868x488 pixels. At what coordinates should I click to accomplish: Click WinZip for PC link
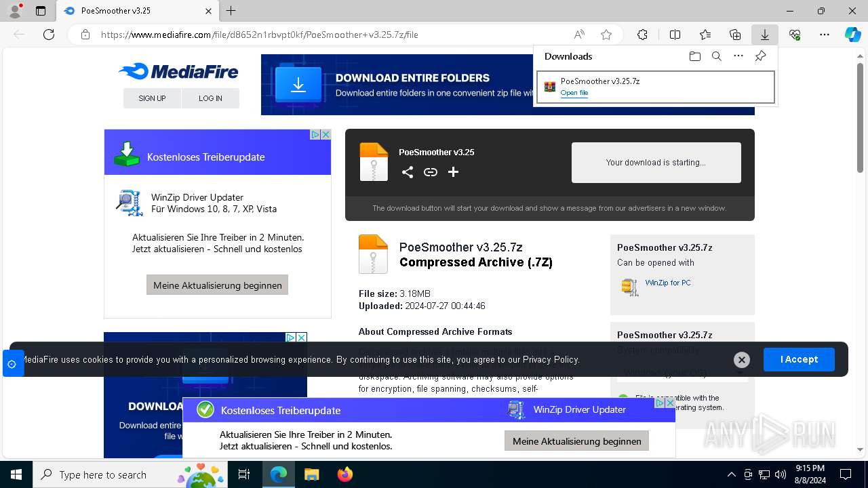668,283
